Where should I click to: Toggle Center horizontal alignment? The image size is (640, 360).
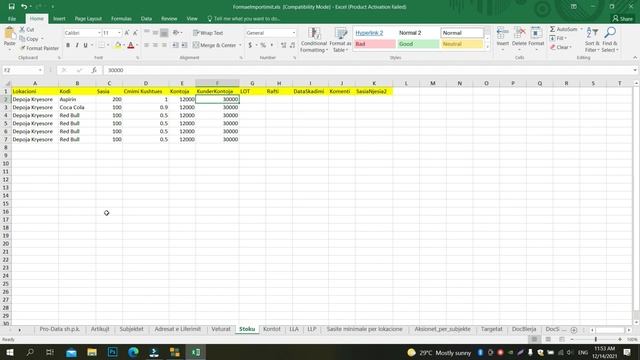pos(155,45)
